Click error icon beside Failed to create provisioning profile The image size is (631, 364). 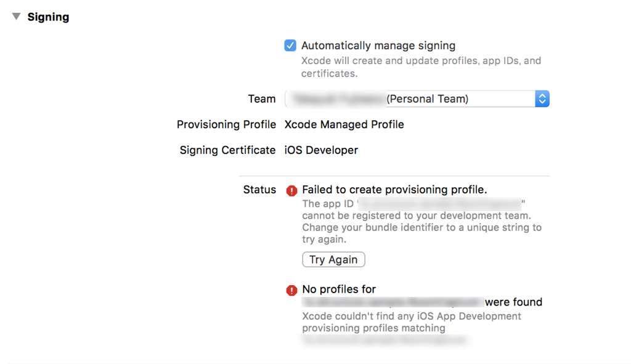pos(292,191)
